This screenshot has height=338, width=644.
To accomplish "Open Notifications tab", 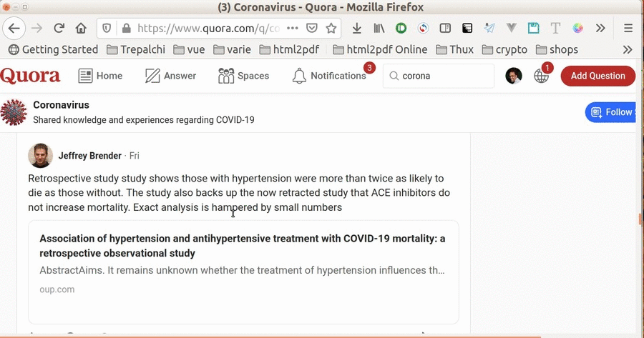I will click(329, 76).
